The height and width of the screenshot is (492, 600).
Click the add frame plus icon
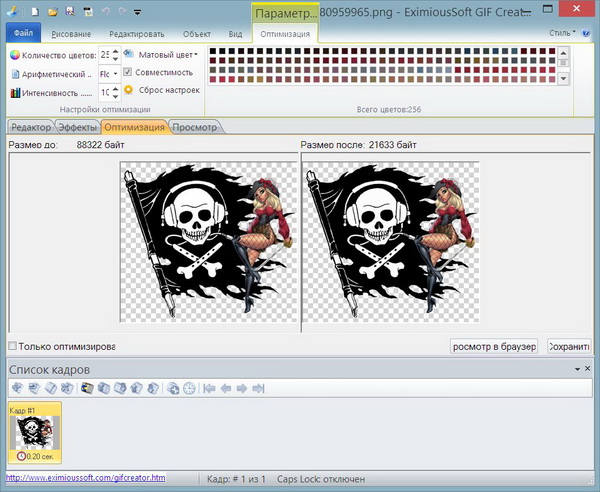pos(173,388)
